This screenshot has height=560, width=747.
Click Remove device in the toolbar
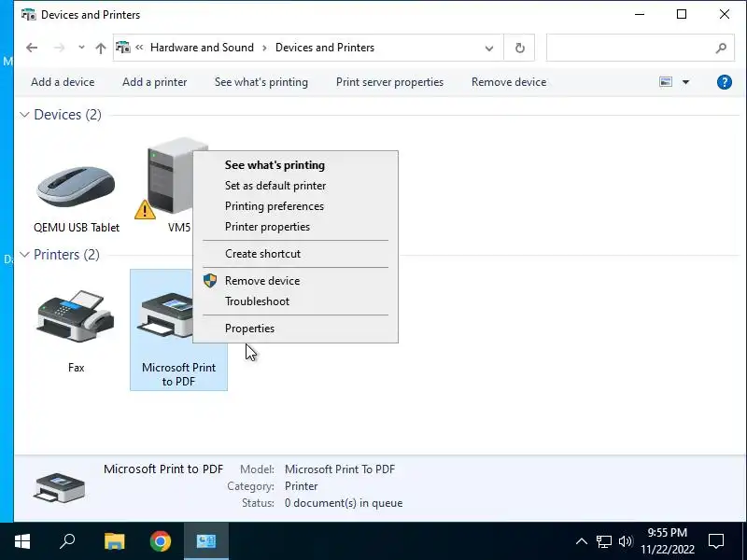[x=509, y=82]
